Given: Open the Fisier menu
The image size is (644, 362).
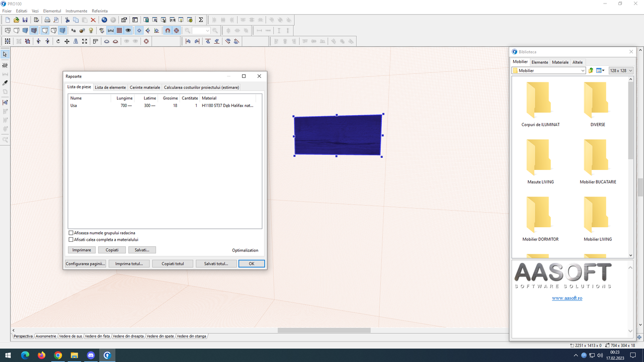Looking at the screenshot, I should (x=7, y=11).
